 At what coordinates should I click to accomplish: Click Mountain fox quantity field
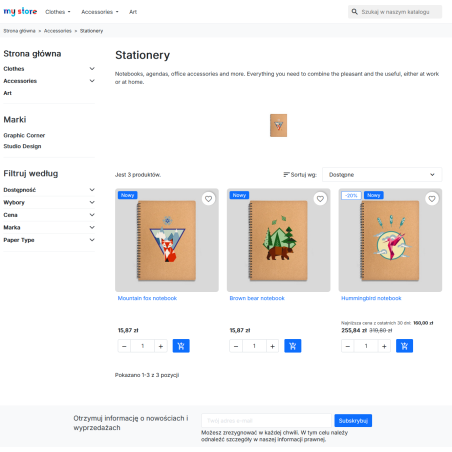[x=142, y=346]
